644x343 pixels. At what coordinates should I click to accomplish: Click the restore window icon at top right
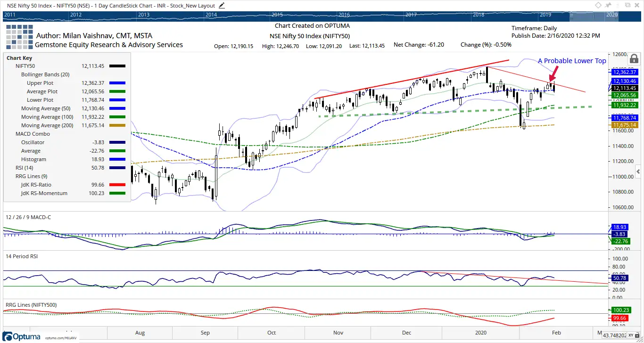(627, 5)
